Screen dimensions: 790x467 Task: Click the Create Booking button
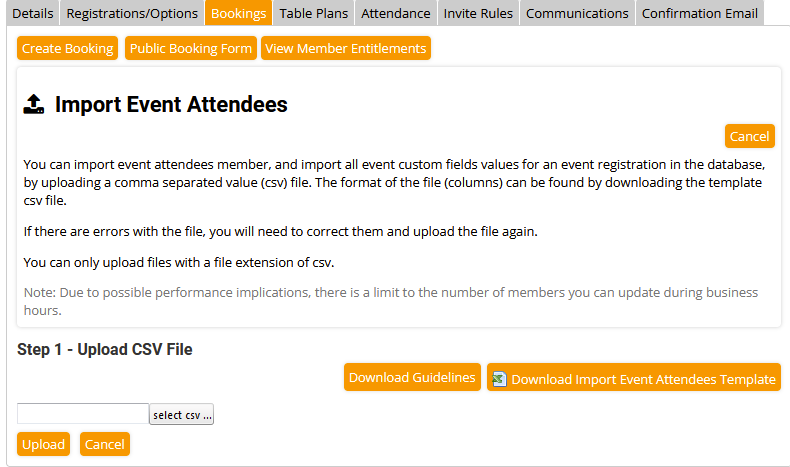tap(67, 48)
